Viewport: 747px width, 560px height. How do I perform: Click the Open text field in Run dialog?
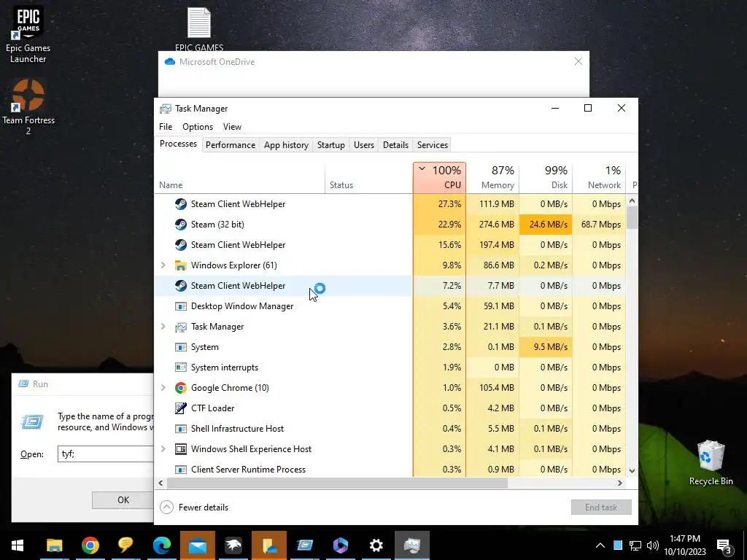106,454
